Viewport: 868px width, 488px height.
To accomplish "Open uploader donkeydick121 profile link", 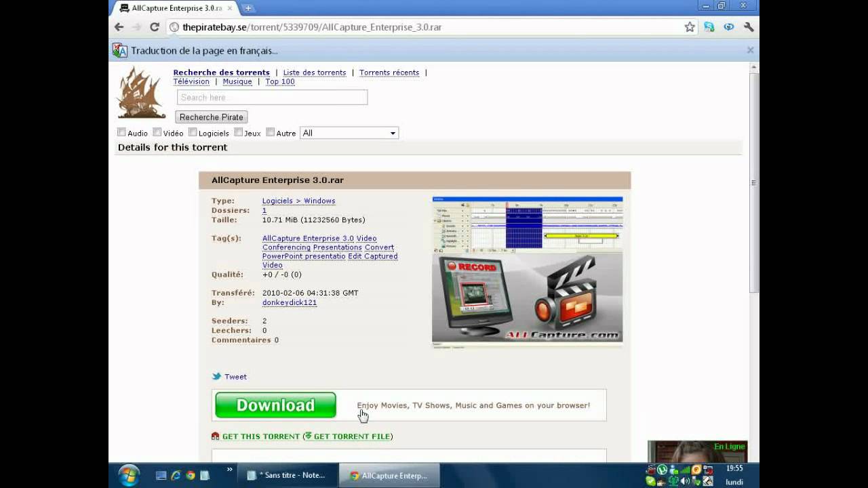I will [290, 302].
